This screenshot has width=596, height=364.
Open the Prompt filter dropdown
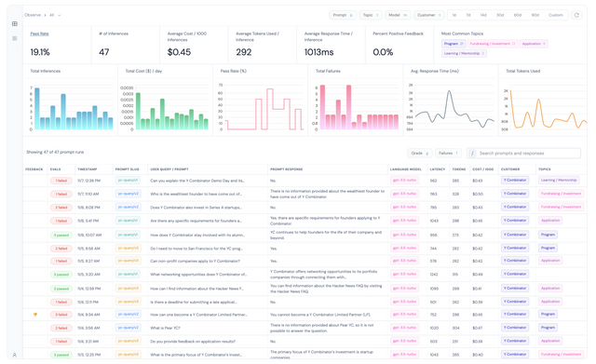click(x=343, y=15)
